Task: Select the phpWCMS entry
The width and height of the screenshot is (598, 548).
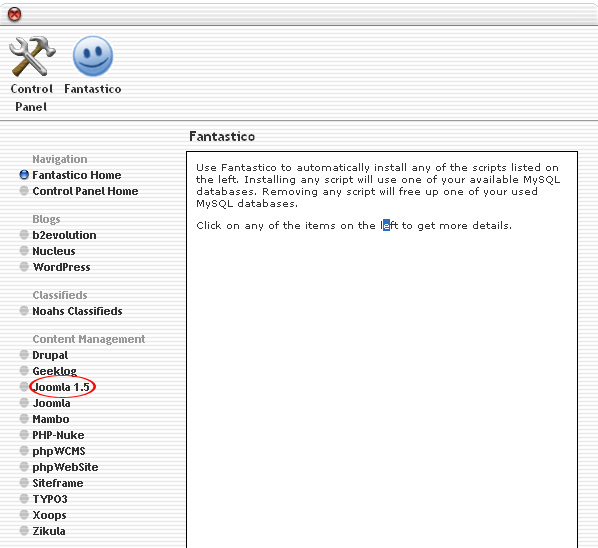Action: click(59, 451)
